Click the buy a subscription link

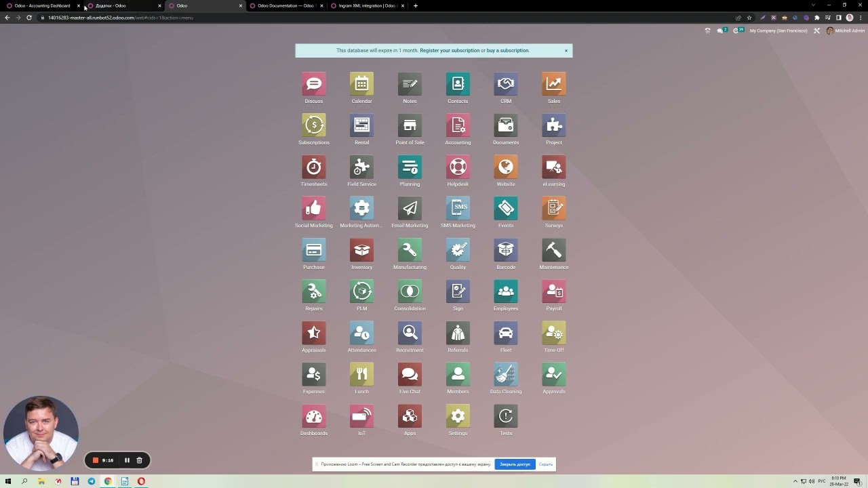pyautogui.click(x=507, y=50)
